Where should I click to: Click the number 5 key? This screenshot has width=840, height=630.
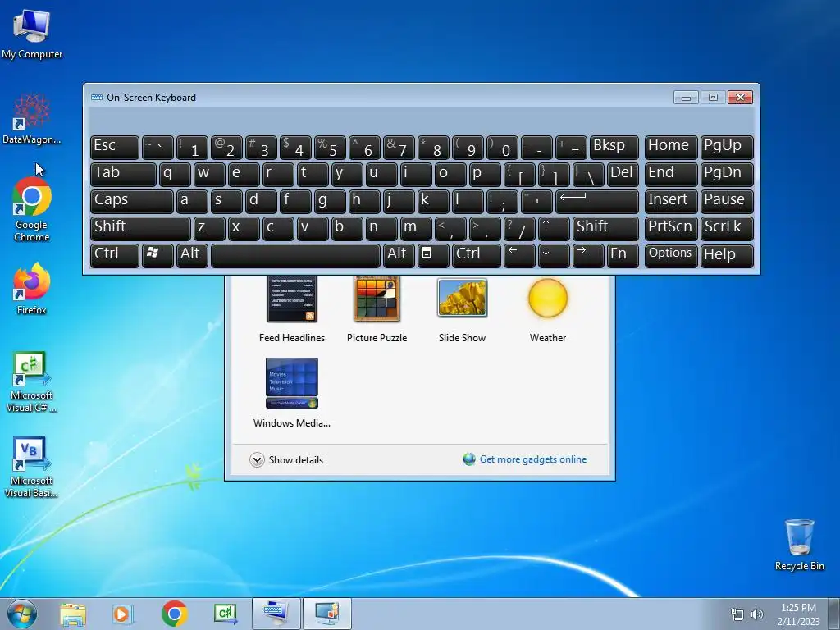[x=330, y=147]
